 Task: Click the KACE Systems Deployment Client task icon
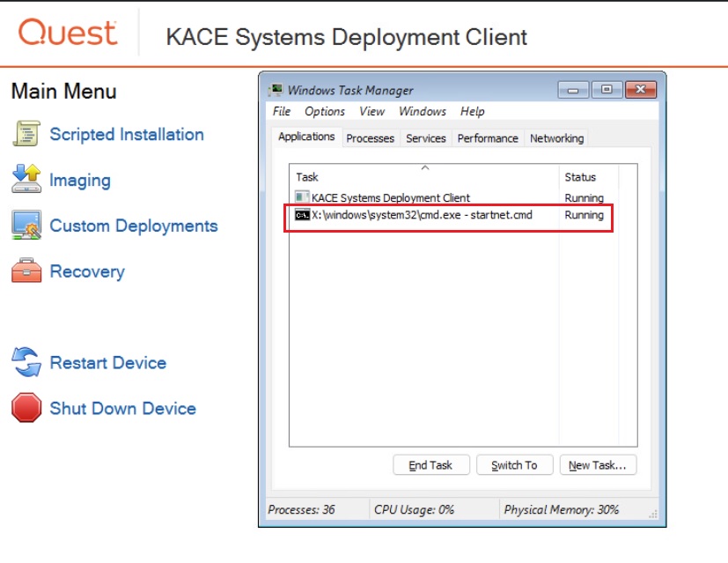pos(302,197)
